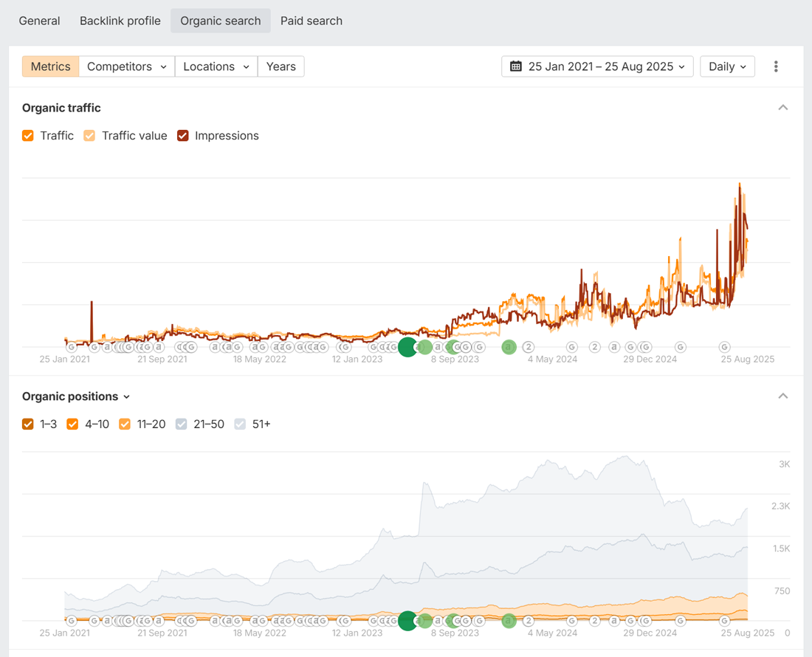Click the light green 'a' marker on the organic traffic timeline
Viewport: 812px width, 657px height.
pos(509,347)
